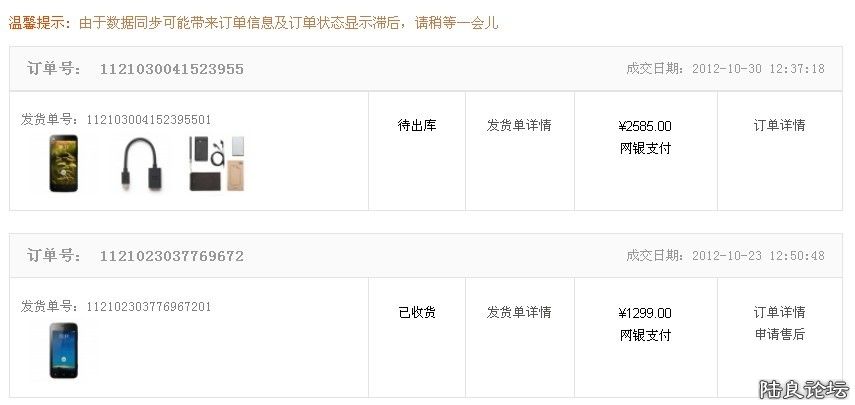The image size is (855, 405).
Task: Click the 已收货 status label
Action: tap(417, 313)
